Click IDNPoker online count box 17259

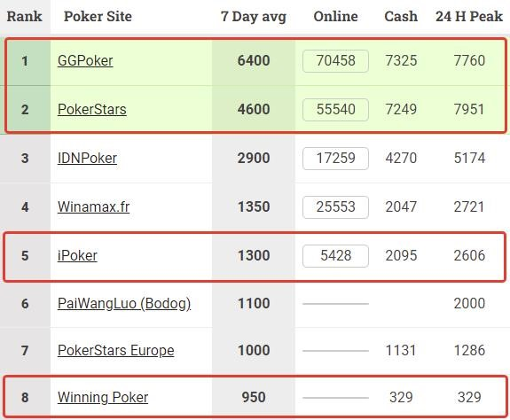(335, 159)
